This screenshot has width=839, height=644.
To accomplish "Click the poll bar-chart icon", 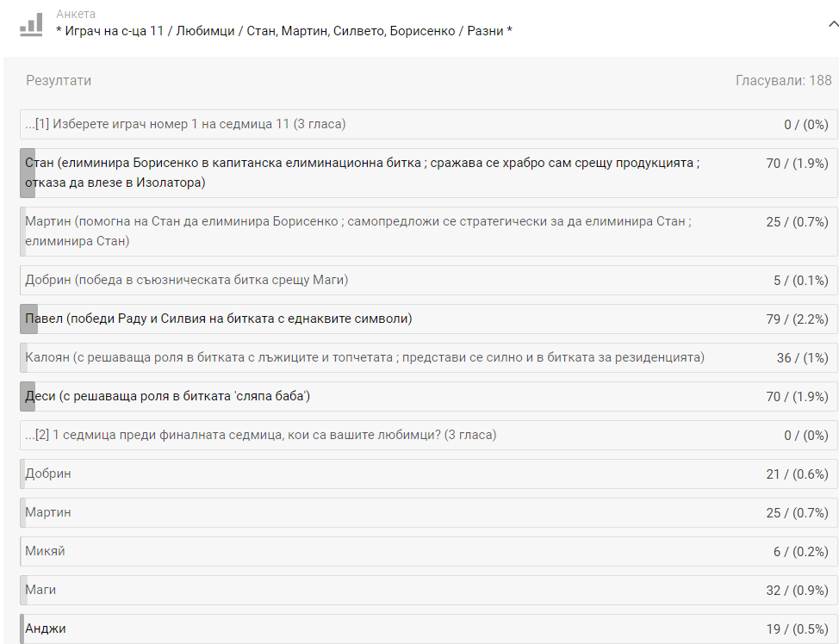I will coord(31,24).
